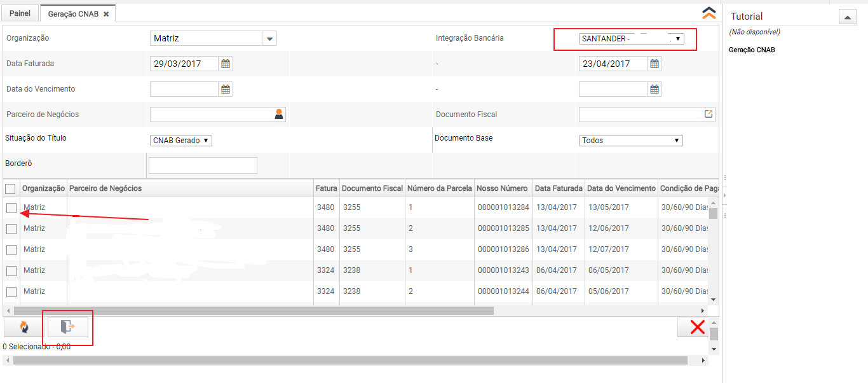Screen dimensions: 868x383
Task: Open calendar picker for Data Faturada start date
Action: pyautogui.click(x=226, y=64)
